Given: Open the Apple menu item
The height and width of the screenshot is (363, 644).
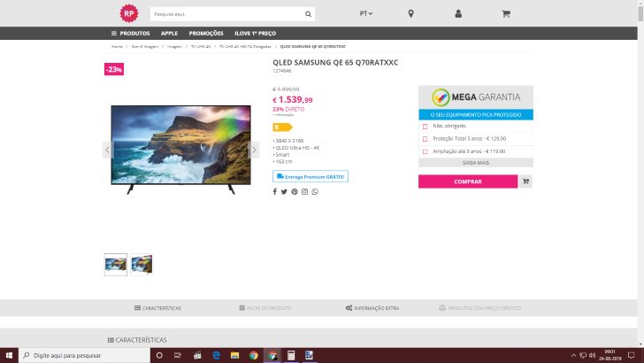Looking at the screenshot, I should point(169,34).
